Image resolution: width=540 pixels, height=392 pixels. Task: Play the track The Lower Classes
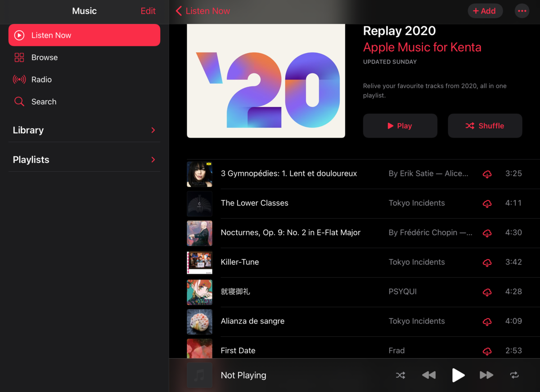click(x=255, y=203)
